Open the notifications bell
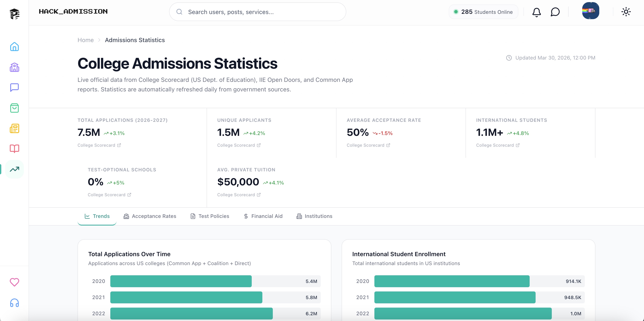Screen dimensions: 644x321 tap(536, 12)
